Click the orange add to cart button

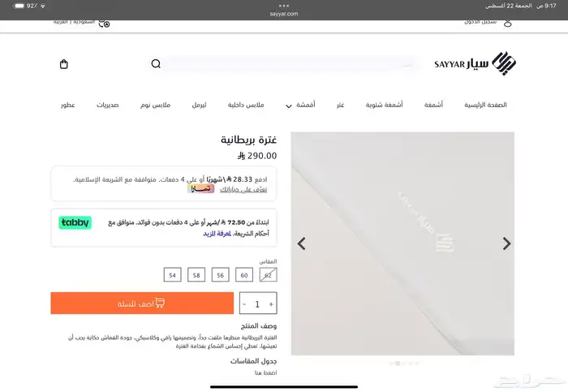click(x=142, y=304)
